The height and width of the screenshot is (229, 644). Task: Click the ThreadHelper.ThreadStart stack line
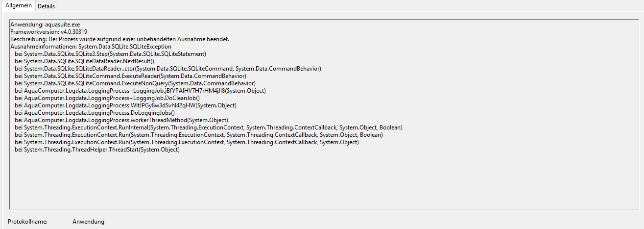coord(97,150)
